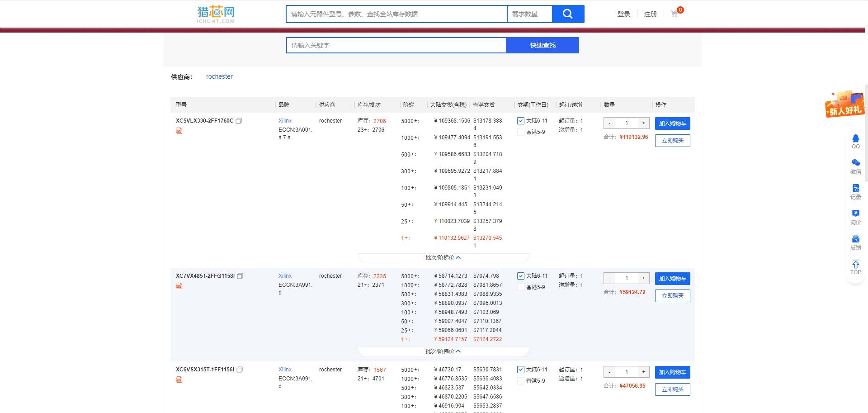
Task: Open Xilinx brand link for XC6VSX315T-1FF1156I
Action: [x=285, y=370]
